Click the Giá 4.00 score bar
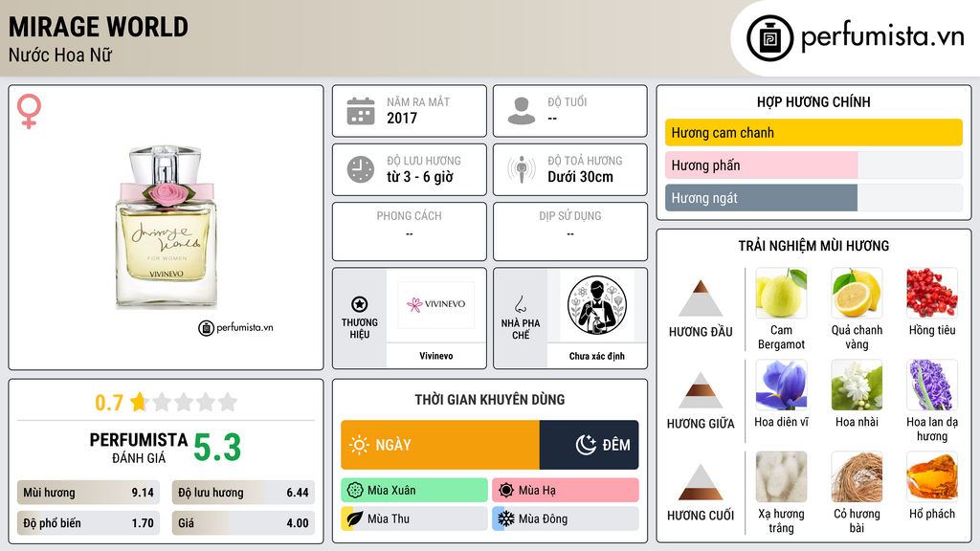The width and height of the screenshot is (980, 551). 243,523
